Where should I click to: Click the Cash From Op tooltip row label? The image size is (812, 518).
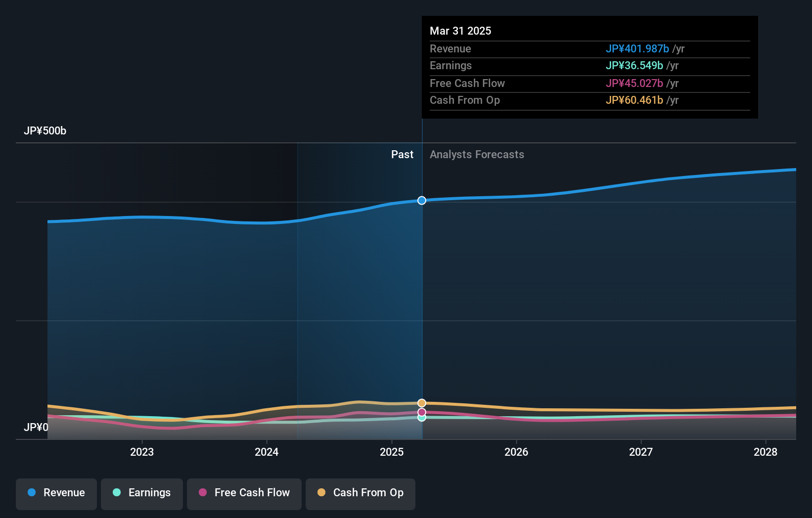click(465, 100)
